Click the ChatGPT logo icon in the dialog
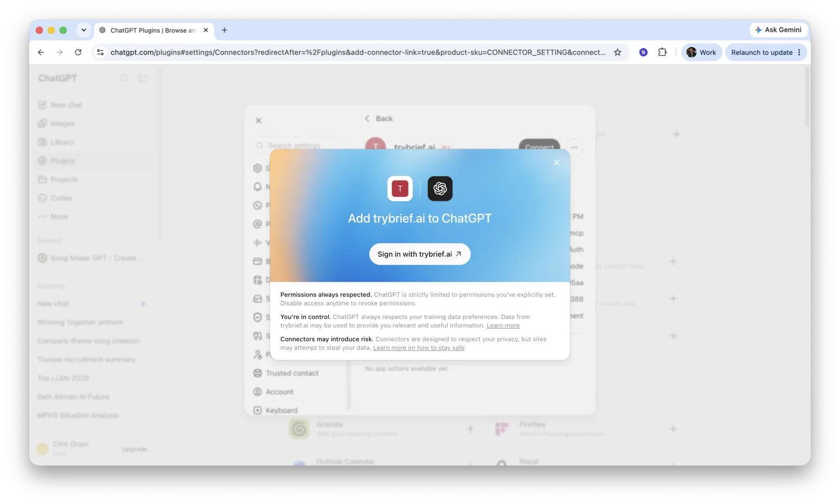 click(x=440, y=188)
